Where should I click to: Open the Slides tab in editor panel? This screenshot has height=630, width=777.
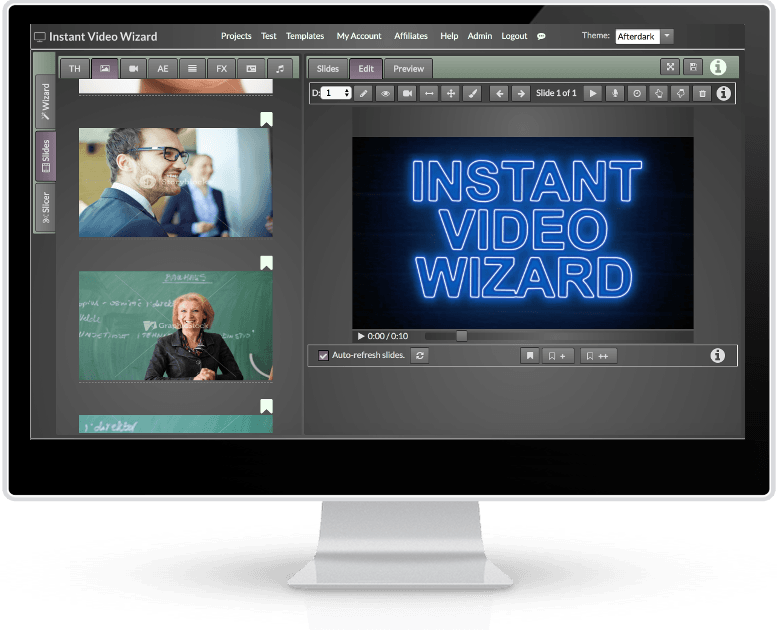pos(328,68)
